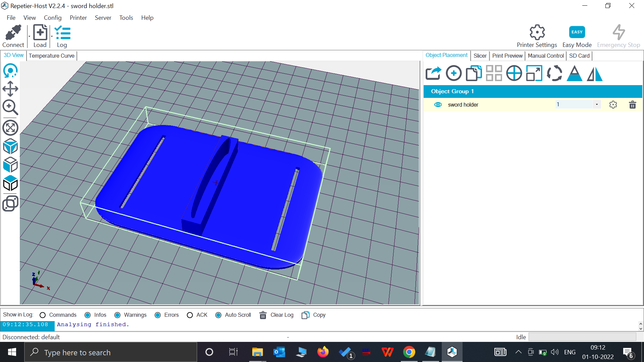Click the Copy objects icon
The image size is (644, 362).
474,73
